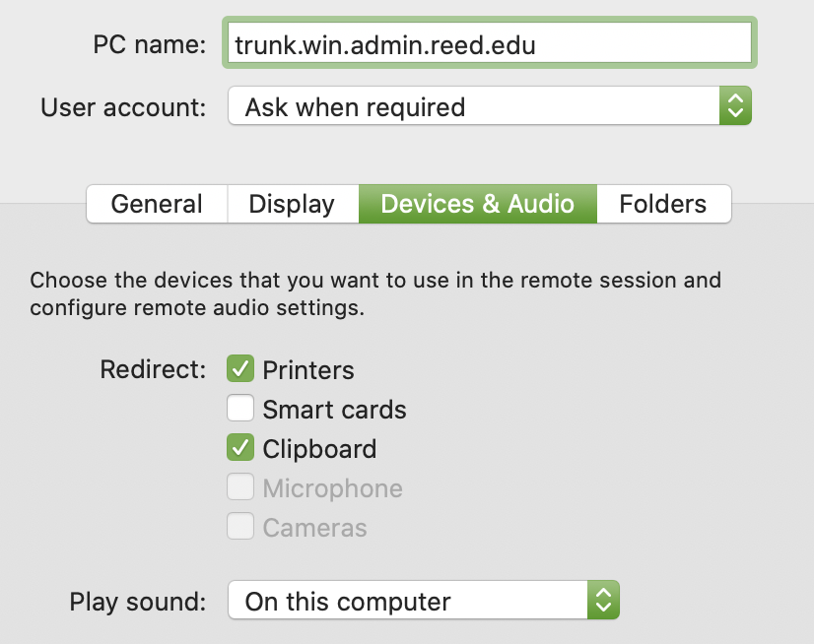Viewport: 814px width, 644px height.
Task: Enable the Smart cards redirect checkbox
Action: [x=240, y=409]
